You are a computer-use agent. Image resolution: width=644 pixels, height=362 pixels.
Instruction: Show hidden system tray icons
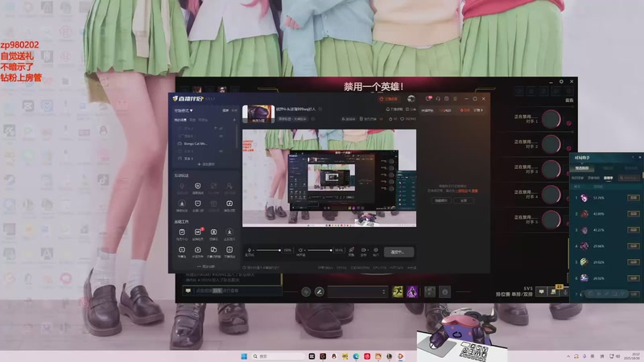(x=568, y=356)
